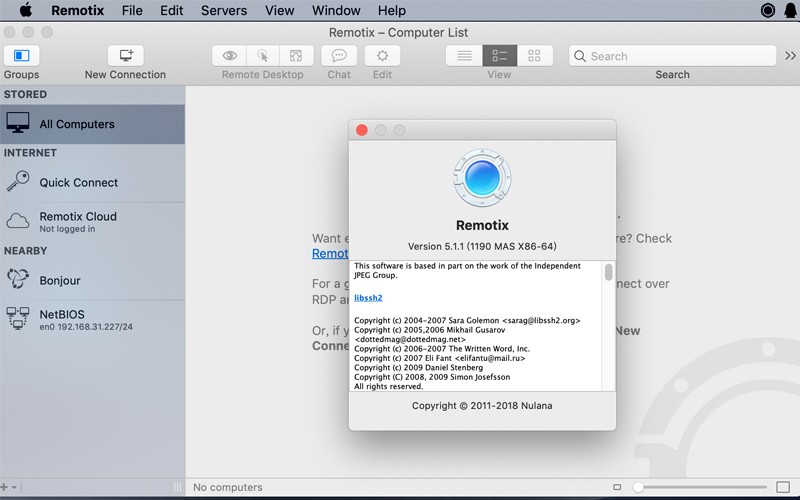Click "Copyright © 2011-2018 Nulana" text
800x500 pixels.
click(x=482, y=406)
